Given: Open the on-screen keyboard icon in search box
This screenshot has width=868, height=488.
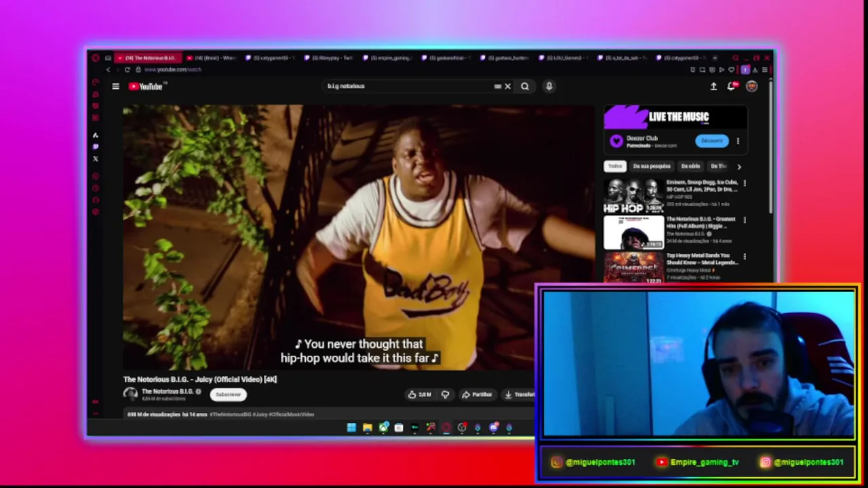Looking at the screenshot, I should (x=498, y=86).
